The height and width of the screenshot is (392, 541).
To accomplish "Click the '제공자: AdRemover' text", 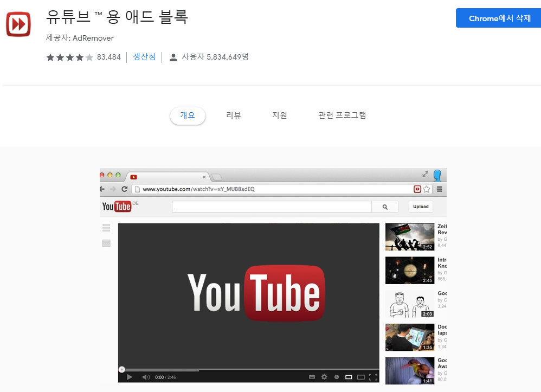I will [x=80, y=38].
